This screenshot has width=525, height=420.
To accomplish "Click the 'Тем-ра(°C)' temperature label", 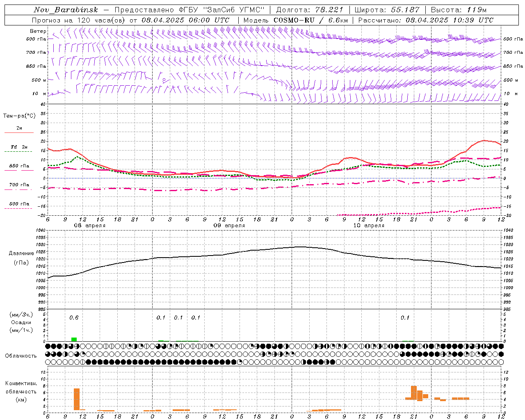I will tap(19, 116).
